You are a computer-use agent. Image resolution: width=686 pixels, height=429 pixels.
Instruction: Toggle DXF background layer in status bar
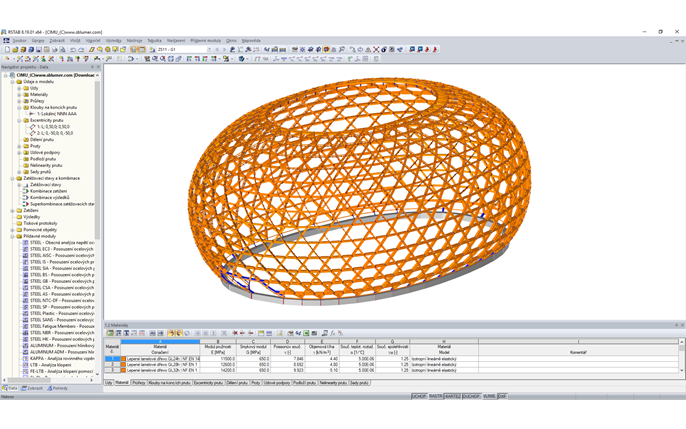[502, 396]
